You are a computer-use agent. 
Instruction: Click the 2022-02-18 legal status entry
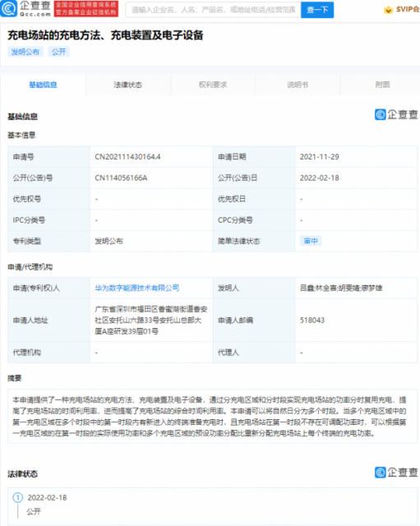[x=47, y=497]
